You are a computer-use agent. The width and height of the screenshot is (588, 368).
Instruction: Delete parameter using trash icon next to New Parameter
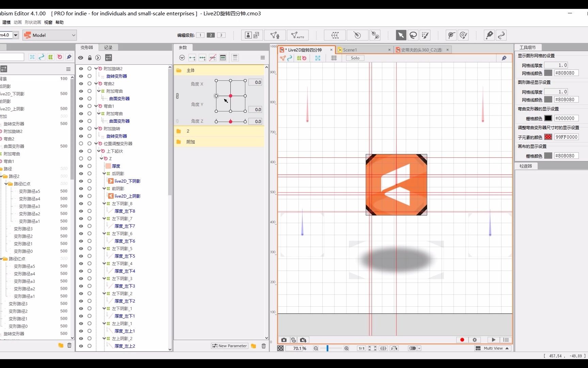click(x=264, y=346)
